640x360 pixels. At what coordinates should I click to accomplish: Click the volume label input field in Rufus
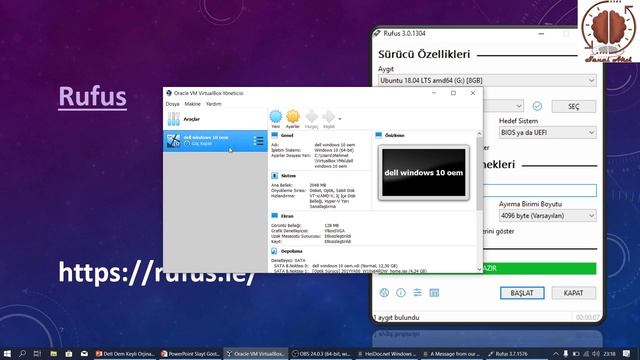540,190
